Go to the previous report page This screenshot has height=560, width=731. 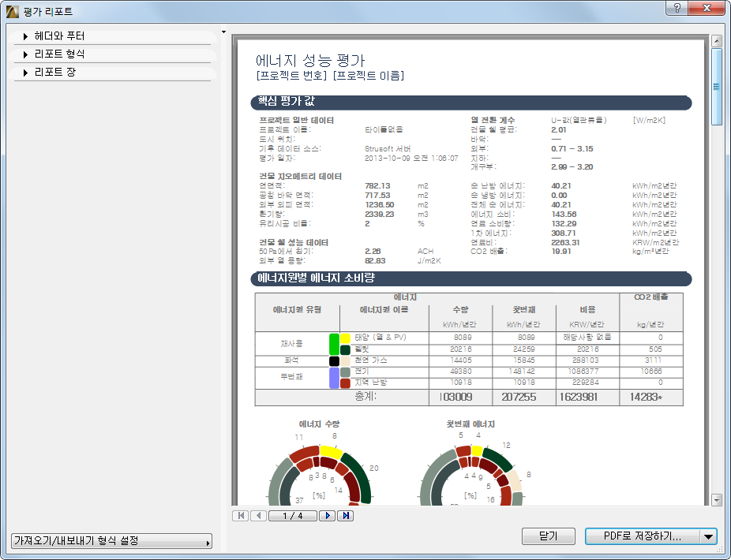259,516
